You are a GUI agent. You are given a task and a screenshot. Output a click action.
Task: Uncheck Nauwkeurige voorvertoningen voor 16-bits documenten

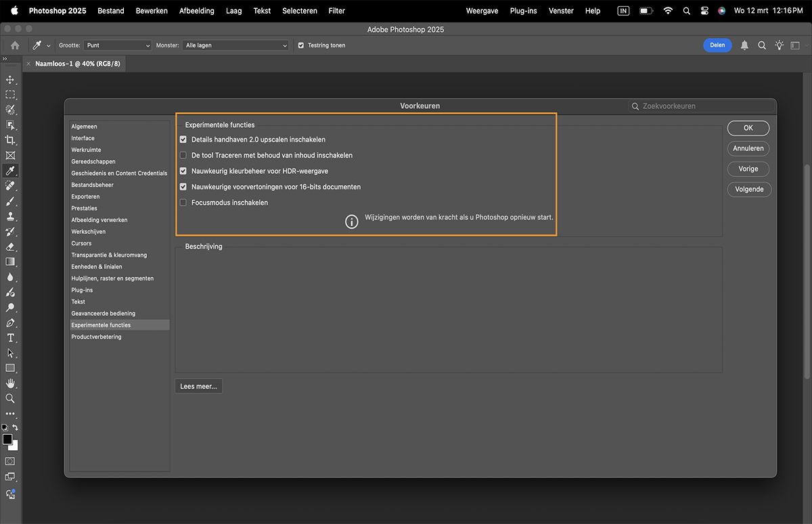183,187
